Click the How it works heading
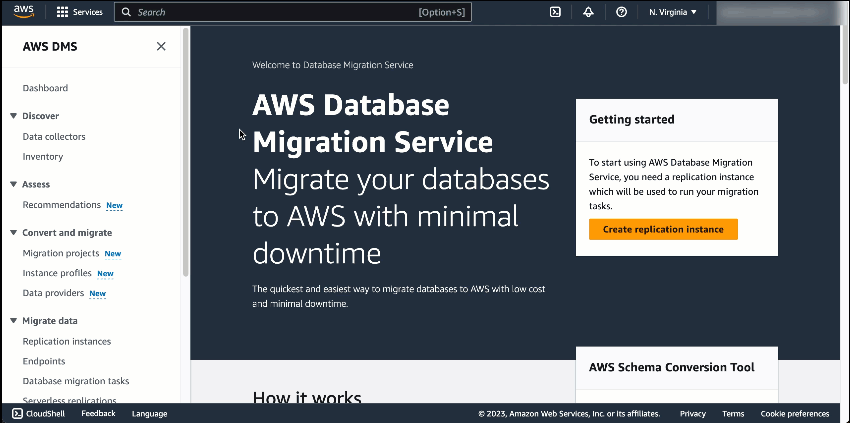Image resolution: width=850 pixels, height=423 pixels. tap(307, 398)
